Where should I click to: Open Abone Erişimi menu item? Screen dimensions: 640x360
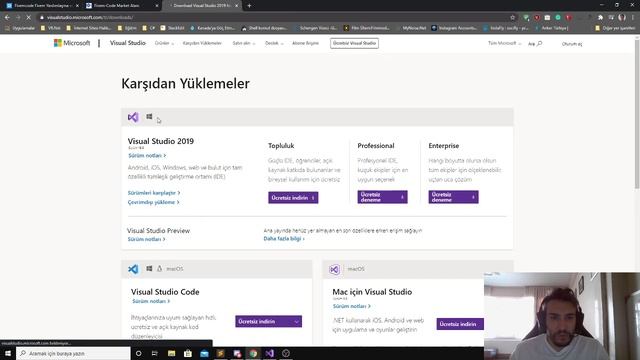305,43
